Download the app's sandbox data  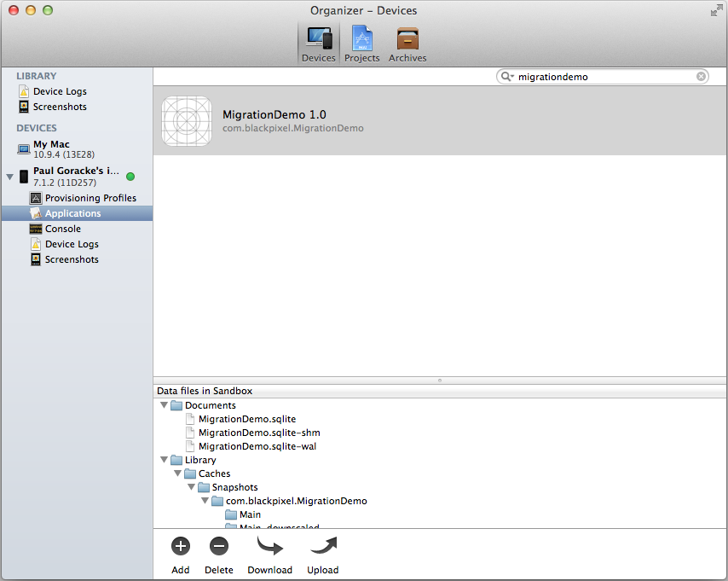[x=269, y=546]
